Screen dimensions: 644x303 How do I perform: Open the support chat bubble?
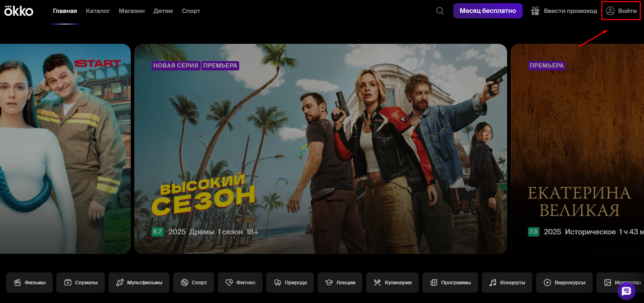(x=626, y=291)
